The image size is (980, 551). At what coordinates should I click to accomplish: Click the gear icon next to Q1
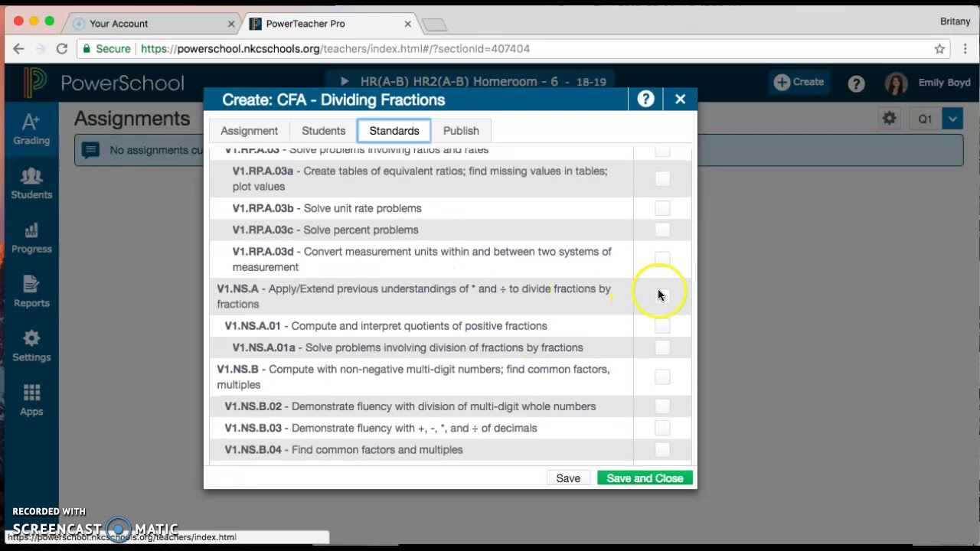pos(889,119)
